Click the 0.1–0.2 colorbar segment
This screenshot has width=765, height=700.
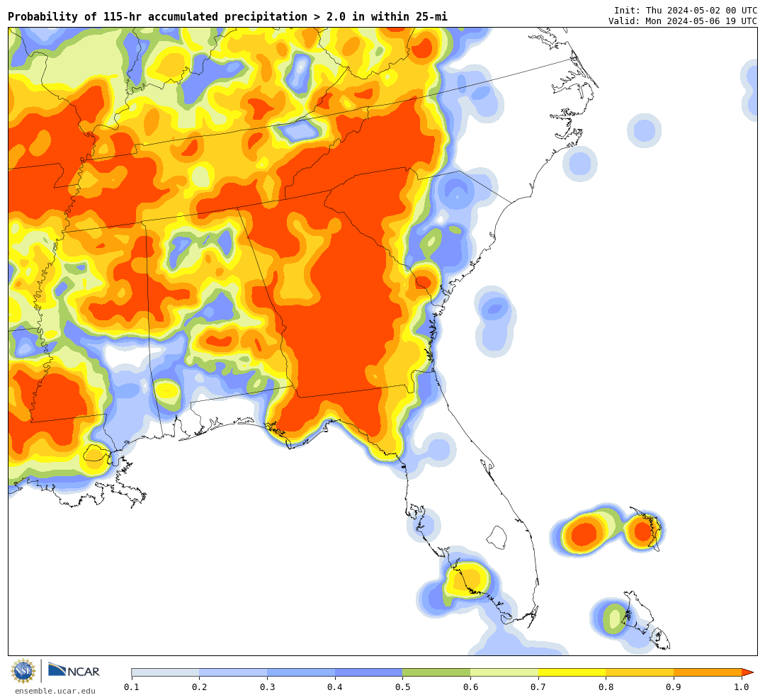tap(165, 672)
